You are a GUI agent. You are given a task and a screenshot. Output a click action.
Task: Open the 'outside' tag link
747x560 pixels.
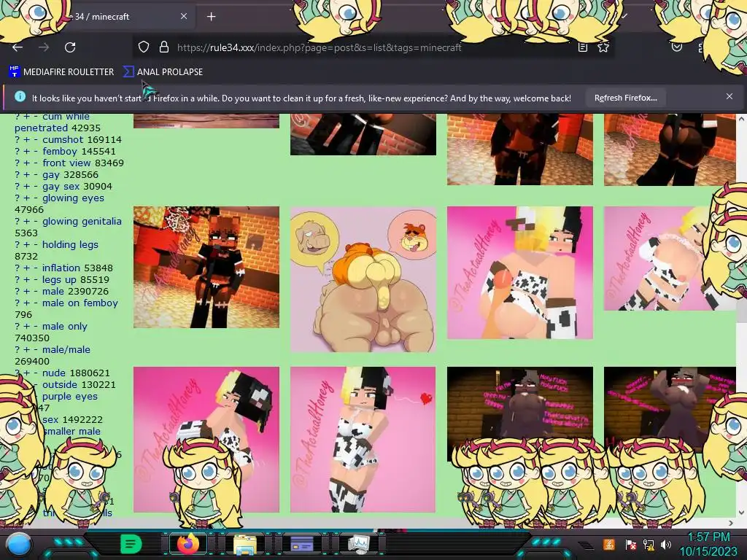[60, 384]
